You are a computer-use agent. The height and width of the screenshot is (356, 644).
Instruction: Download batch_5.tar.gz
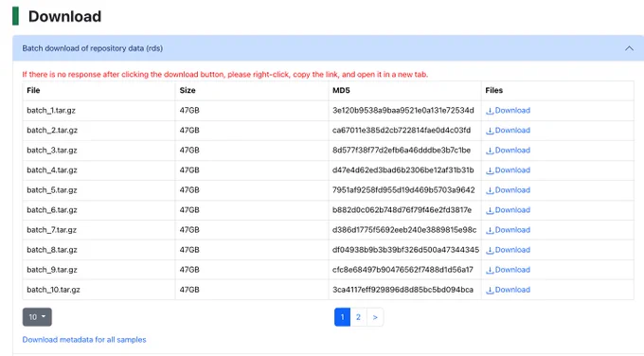(x=508, y=190)
